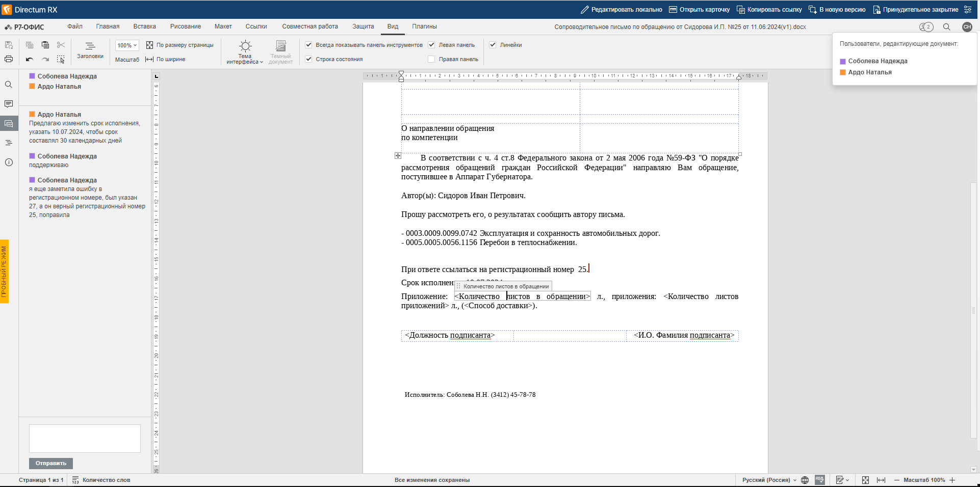Click the save icon in the toolbar
Screen dimensions: 980x487
pyautogui.click(x=9, y=45)
